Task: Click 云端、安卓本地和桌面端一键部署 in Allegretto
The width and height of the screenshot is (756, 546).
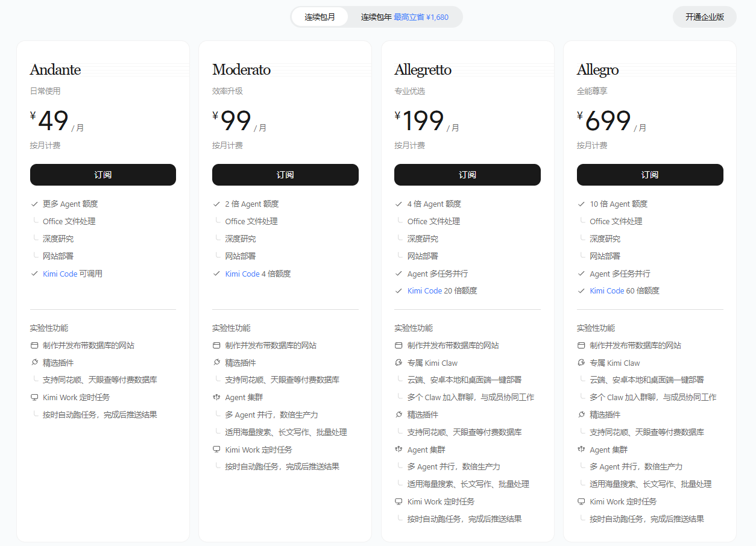Action: click(x=464, y=380)
